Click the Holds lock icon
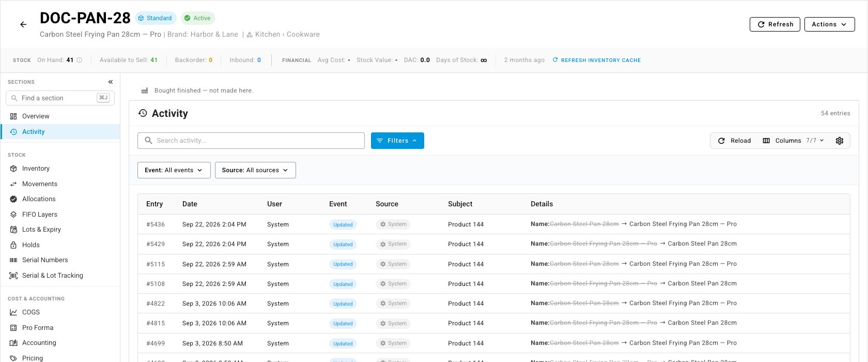This screenshot has width=868, height=362. point(13,245)
